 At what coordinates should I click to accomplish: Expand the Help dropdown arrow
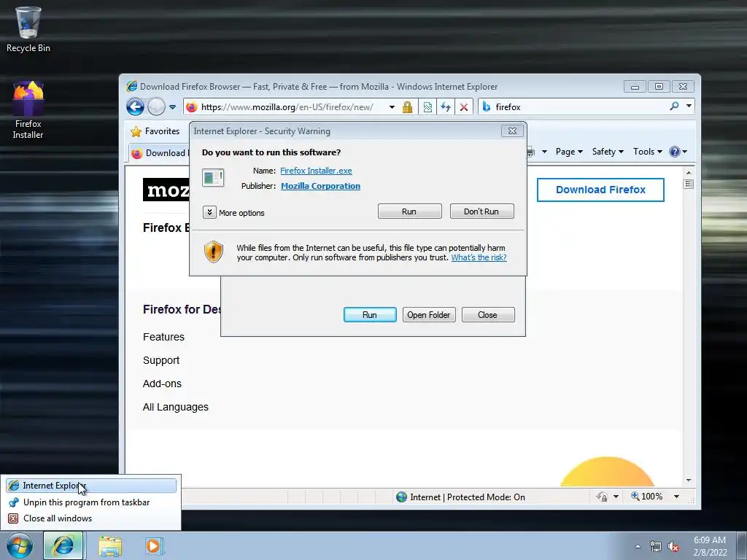pyautogui.click(x=684, y=152)
